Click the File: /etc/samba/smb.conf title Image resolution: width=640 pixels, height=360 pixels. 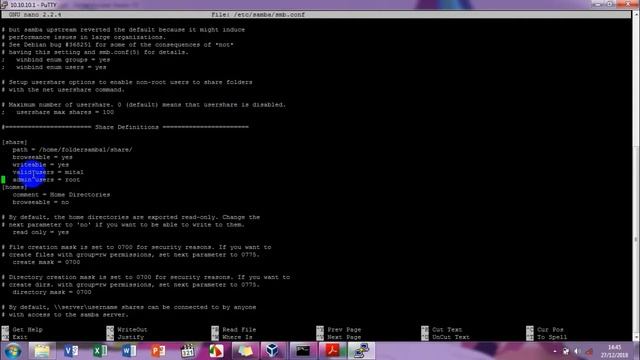tap(258, 14)
